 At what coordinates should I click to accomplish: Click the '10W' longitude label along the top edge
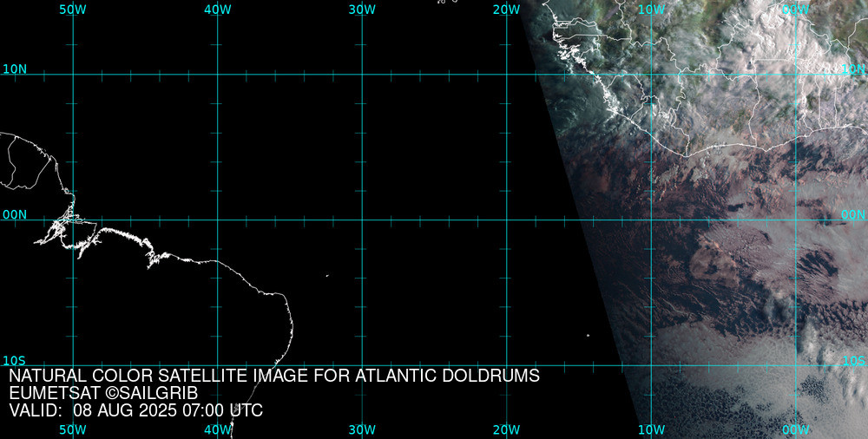(652, 10)
